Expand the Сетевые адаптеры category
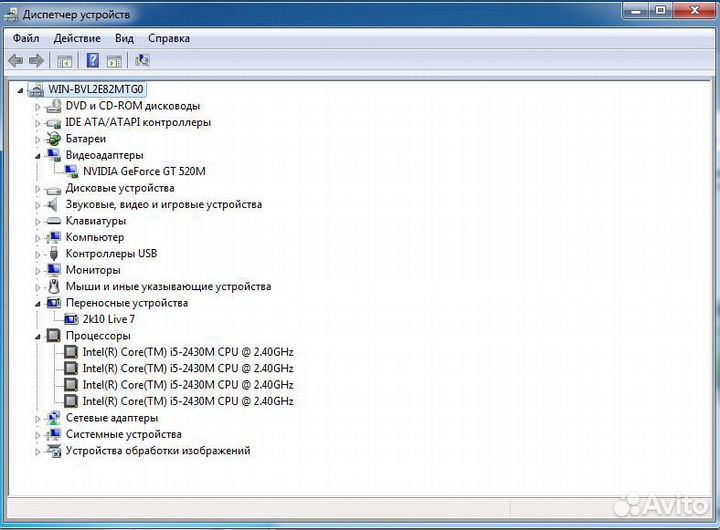This screenshot has width=720, height=530. (x=38, y=419)
